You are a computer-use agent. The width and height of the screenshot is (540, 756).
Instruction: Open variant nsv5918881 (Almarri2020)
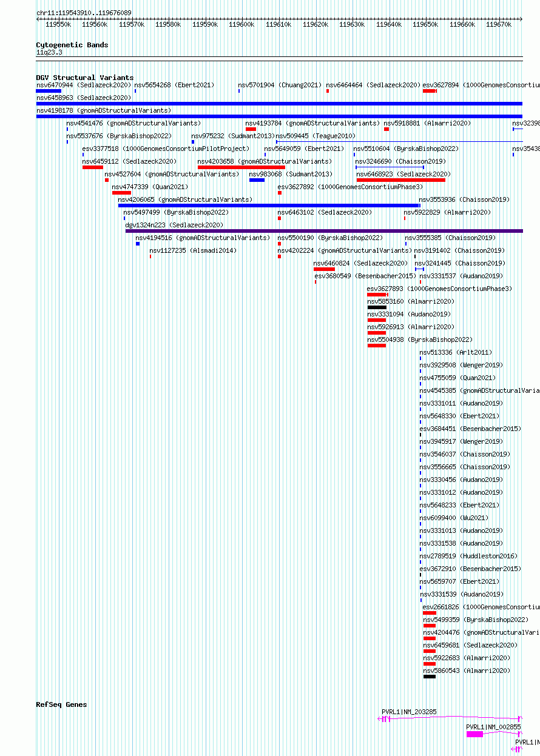pos(427,123)
